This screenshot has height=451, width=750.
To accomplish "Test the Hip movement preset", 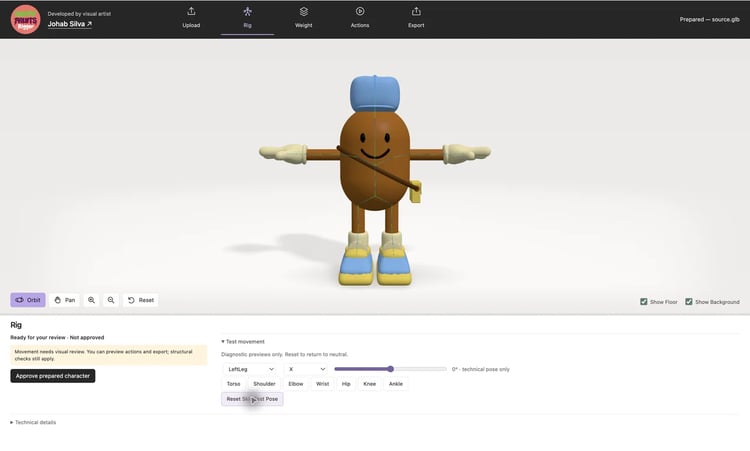I will [346, 384].
